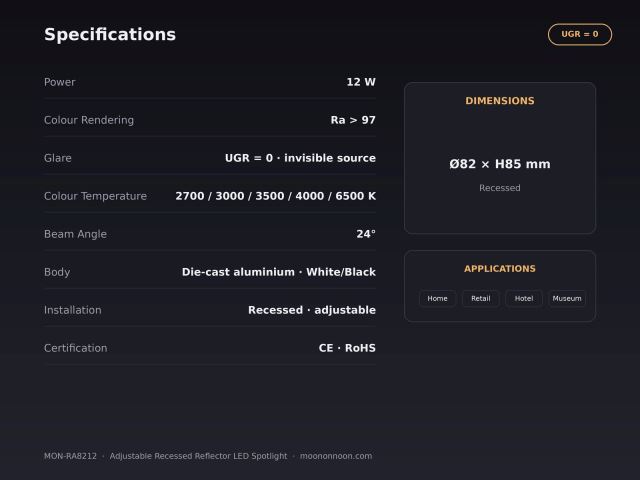Click the Glare row label
Screen dimensions: 640x480
pyautogui.click(x=58, y=158)
